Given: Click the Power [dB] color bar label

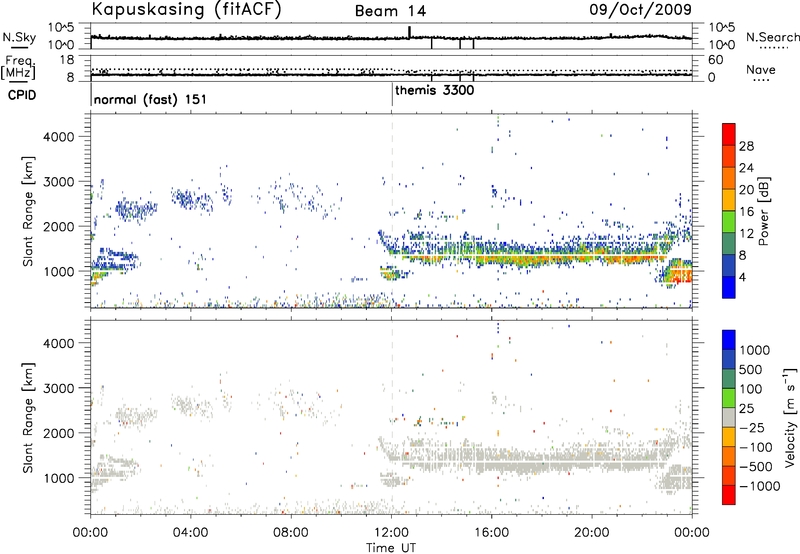Looking at the screenshot, I should (763, 211).
